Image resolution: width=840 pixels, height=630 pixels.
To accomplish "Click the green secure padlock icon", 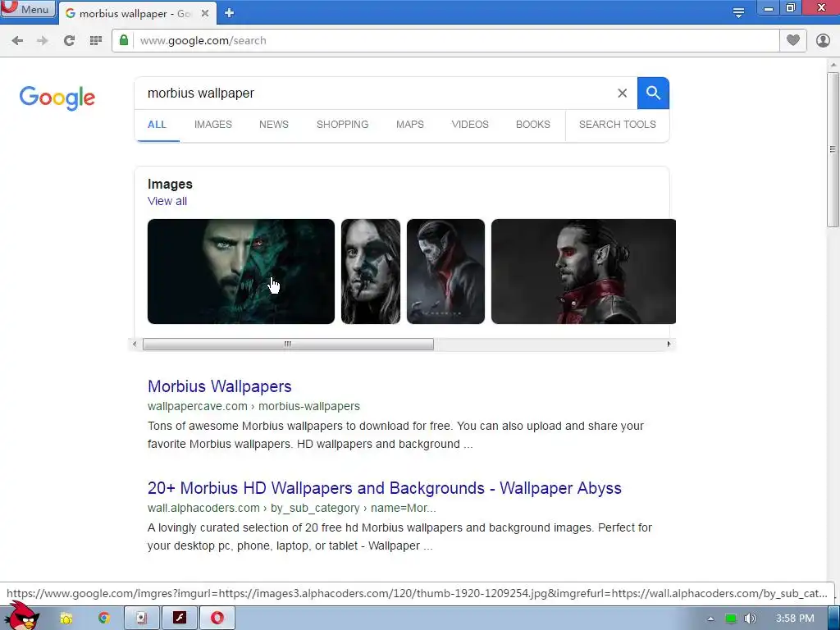I will pos(124,40).
